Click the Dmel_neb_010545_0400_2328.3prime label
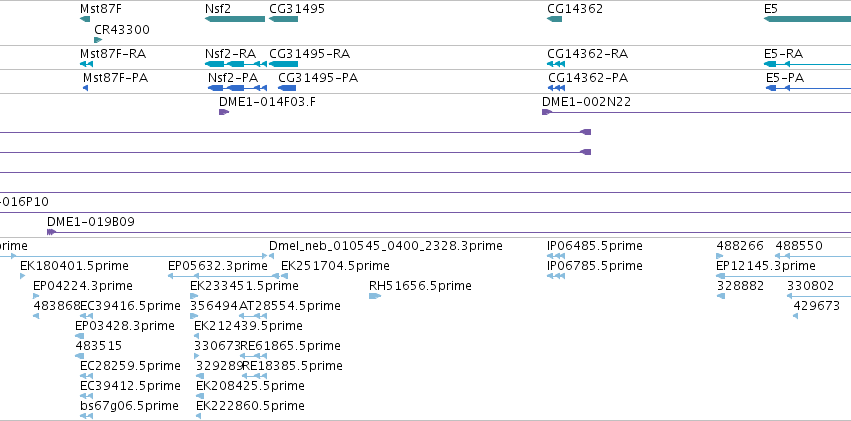 click(x=386, y=246)
